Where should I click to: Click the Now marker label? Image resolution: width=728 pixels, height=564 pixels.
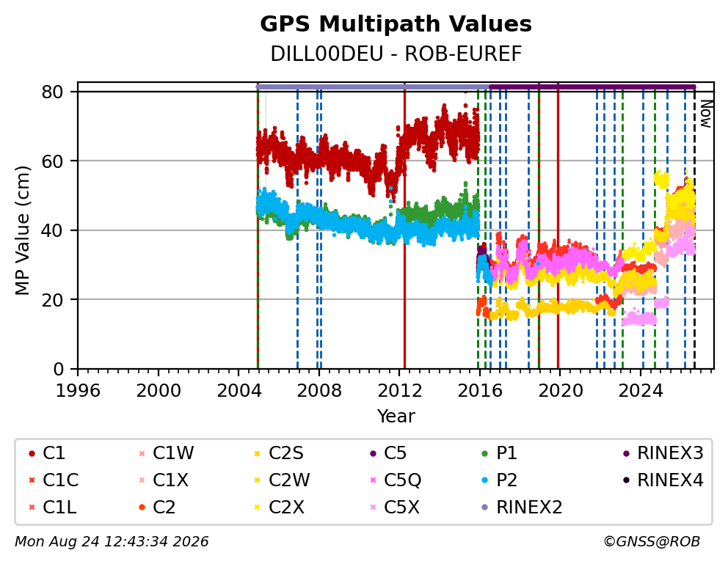point(706,114)
